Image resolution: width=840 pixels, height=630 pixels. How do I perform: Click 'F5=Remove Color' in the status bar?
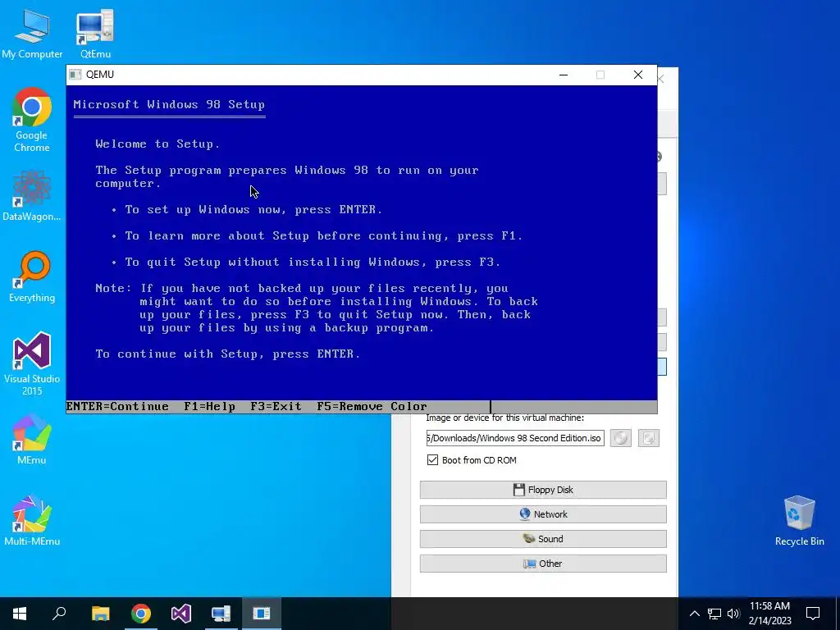[372, 407]
